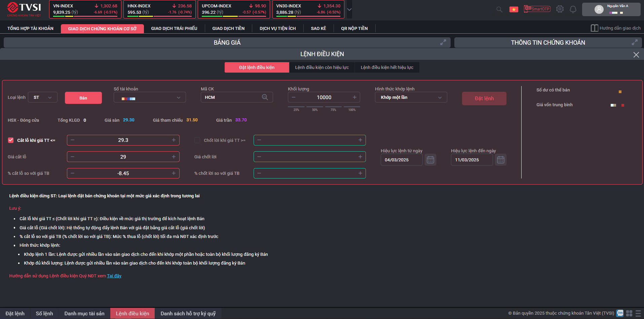644x319 pixels.
Task: Click the Vietnam flag language icon
Action: click(x=514, y=9)
